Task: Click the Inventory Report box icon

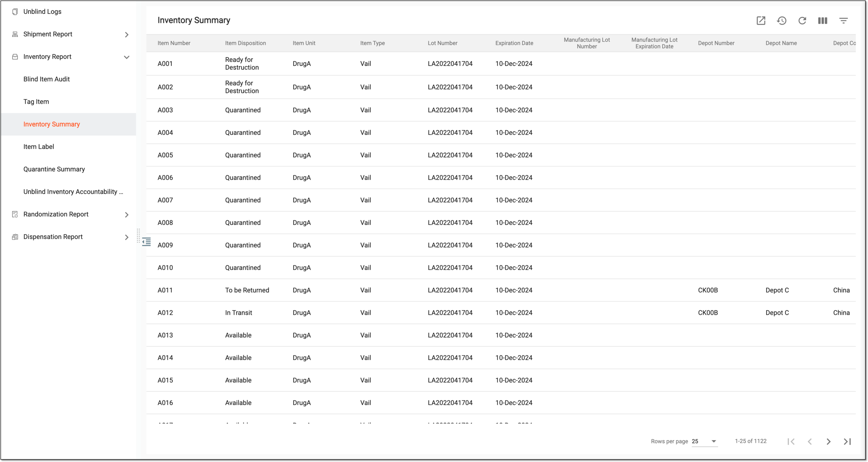Action: 15,57
